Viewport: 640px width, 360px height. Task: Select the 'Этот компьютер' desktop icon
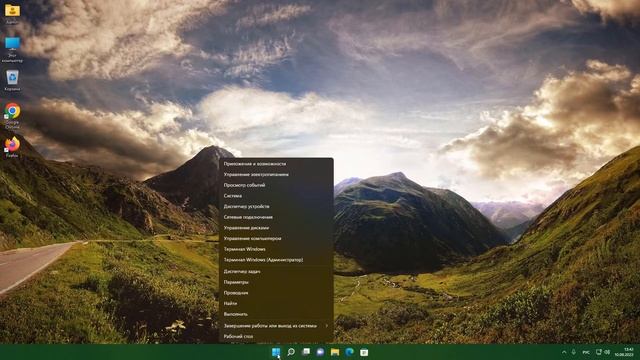pyautogui.click(x=12, y=49)
